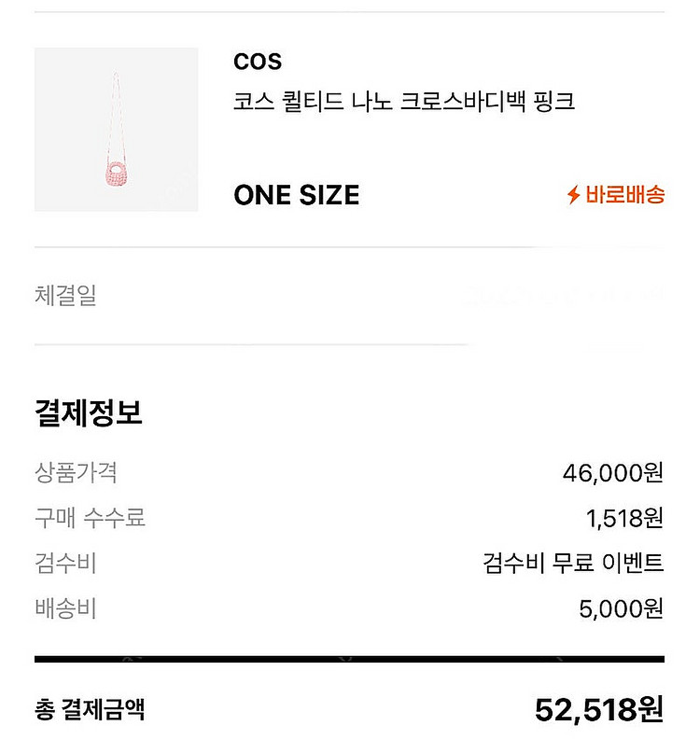Click the 5,000원 shipping fee amount
Viewport: 700px width, 754px height.
click(x=621, y=609)
